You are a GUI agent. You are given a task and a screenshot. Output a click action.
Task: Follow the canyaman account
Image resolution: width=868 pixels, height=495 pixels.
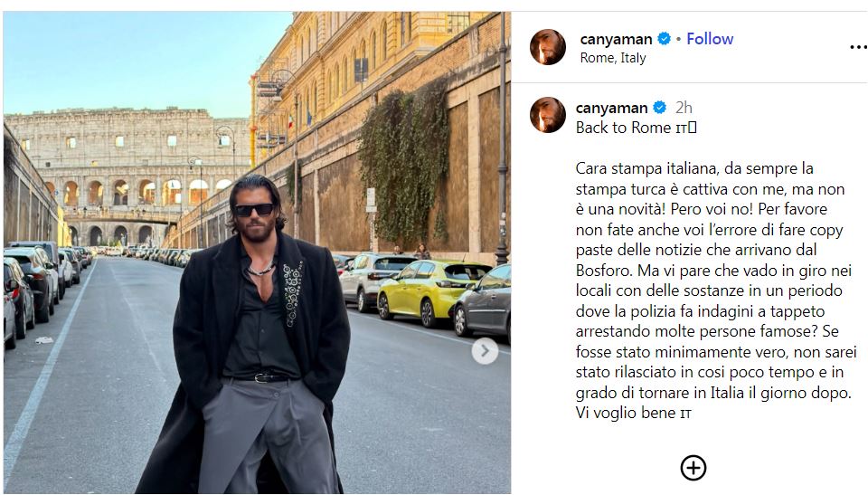[x=710, y=39]
